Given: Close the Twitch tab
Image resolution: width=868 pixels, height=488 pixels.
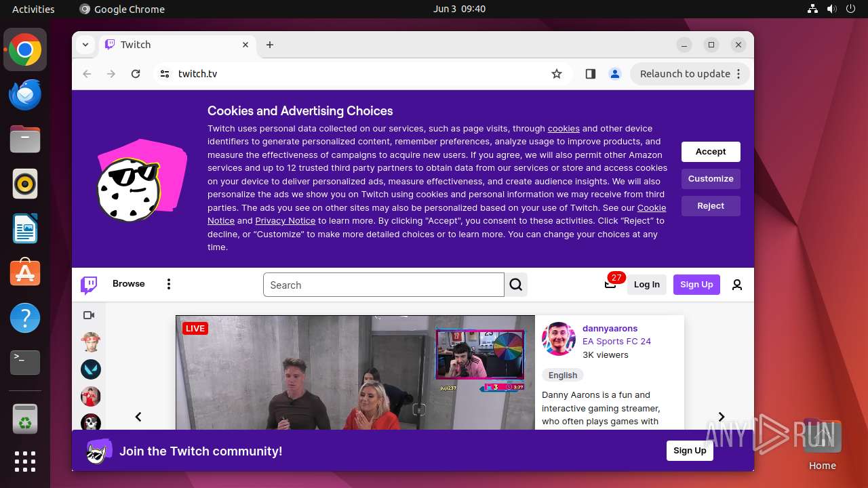Looking at the screenshot, I should [245, 45].
